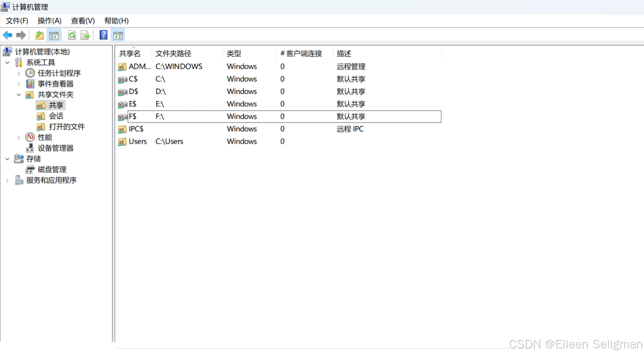
Task: Click the 存储 storage icon
Action: pos(19,159)
